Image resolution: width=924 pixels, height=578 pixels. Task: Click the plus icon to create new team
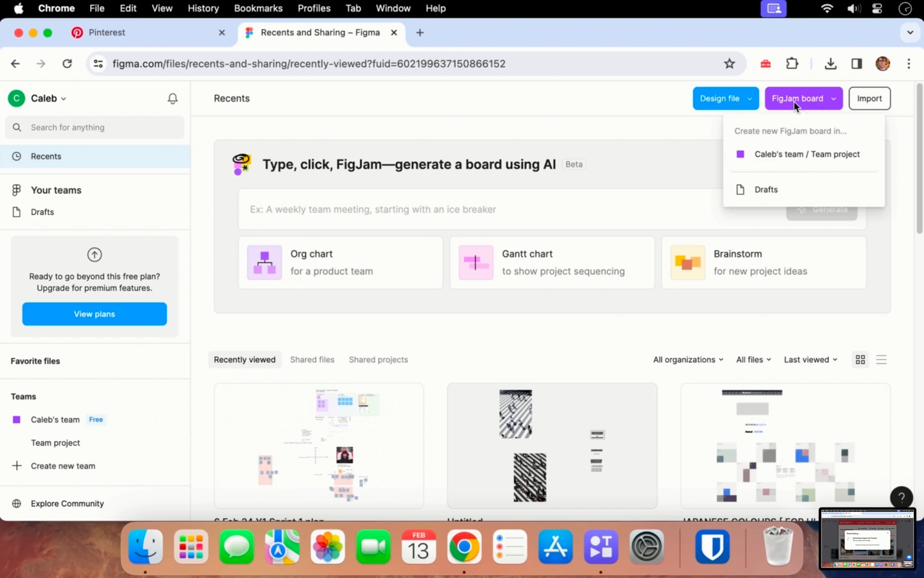pos(17,466)
